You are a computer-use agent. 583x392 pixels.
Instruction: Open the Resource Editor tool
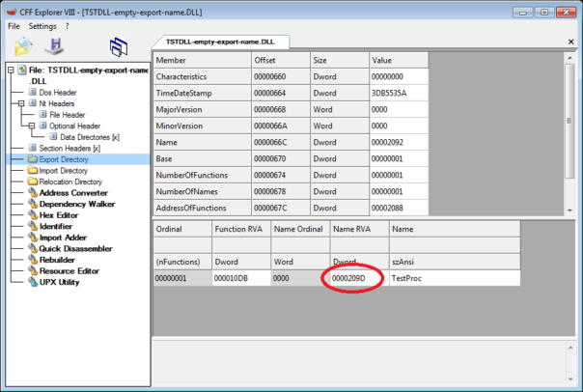[69, 270]
